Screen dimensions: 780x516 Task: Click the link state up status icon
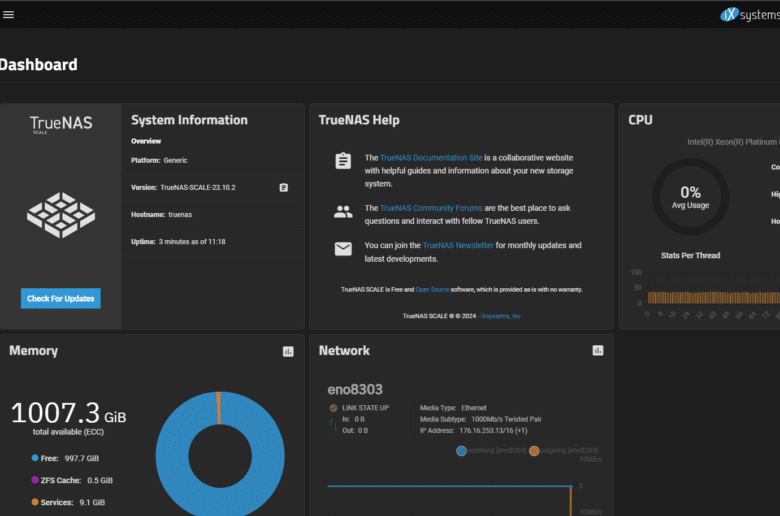click(x=333, y=408)
